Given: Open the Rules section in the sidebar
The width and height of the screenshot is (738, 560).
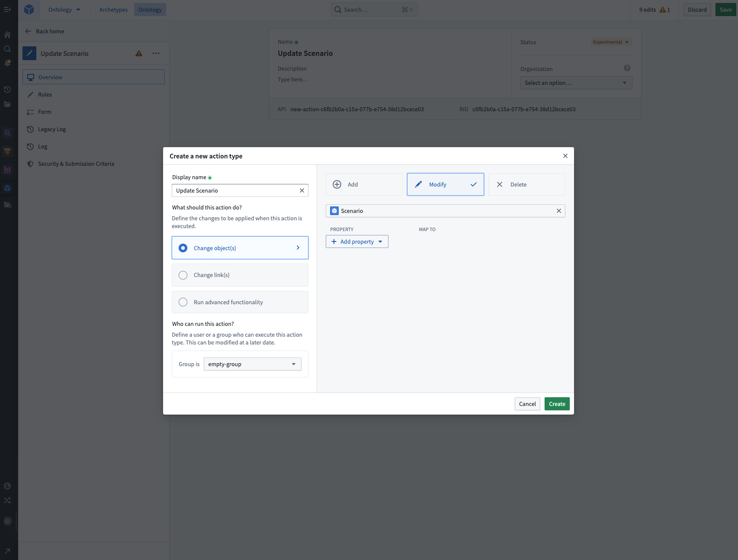Looking at the screenshot, I should [x=93, y=94].
